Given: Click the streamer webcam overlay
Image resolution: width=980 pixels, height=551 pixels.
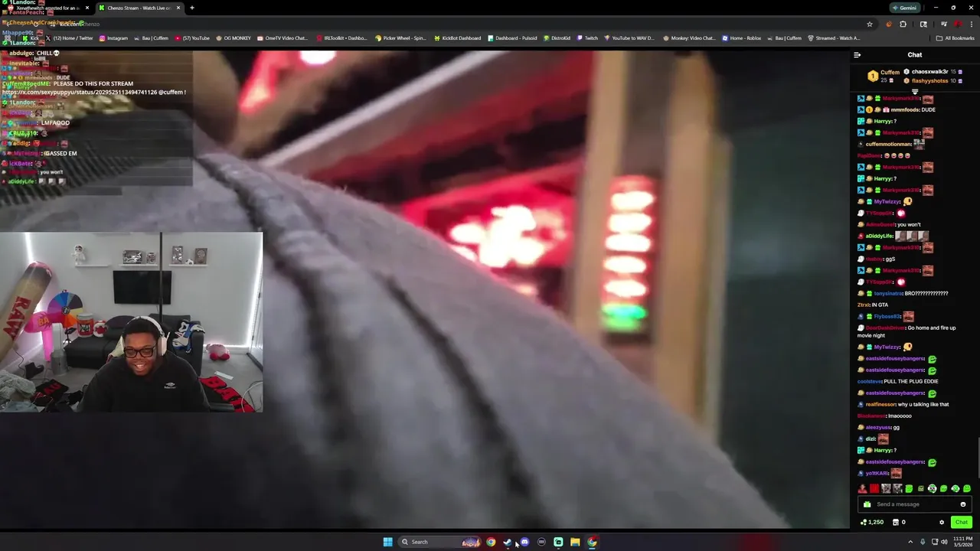Looking at the screenshot, I should [131, 322].
